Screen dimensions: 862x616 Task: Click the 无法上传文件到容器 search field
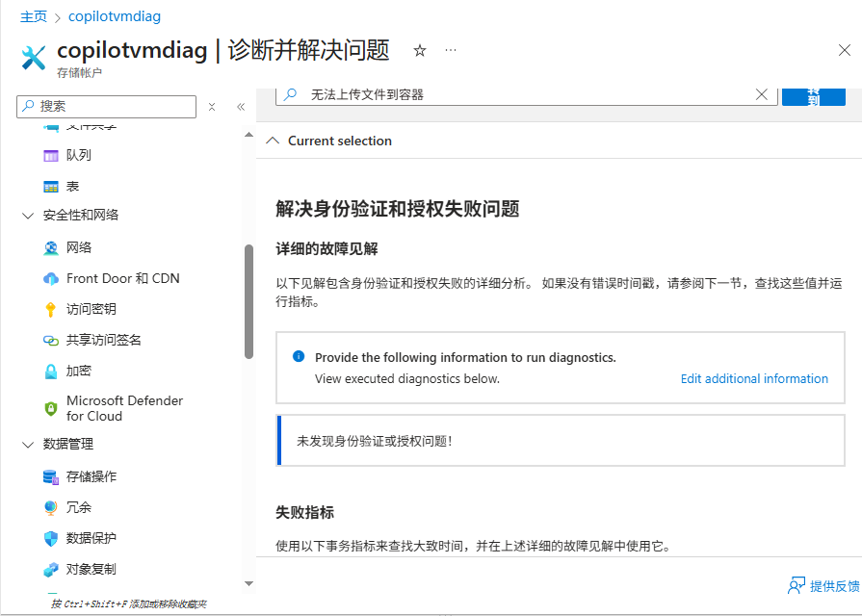(x=526, y=94)
